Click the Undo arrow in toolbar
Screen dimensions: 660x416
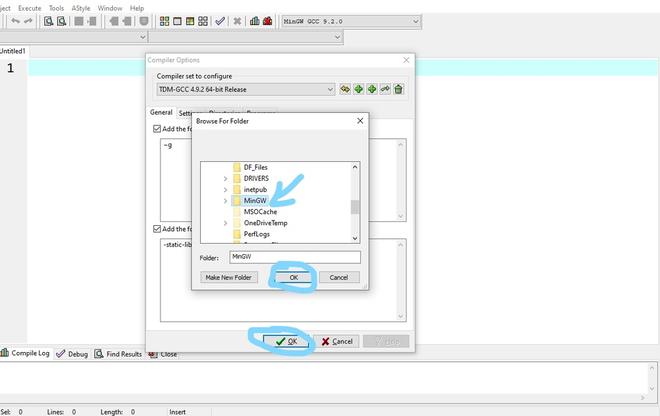(16, 21)
